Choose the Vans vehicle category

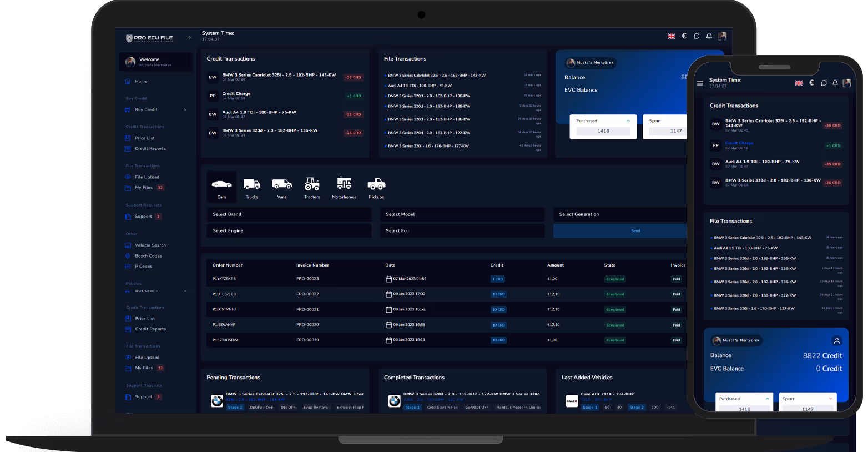282,187
